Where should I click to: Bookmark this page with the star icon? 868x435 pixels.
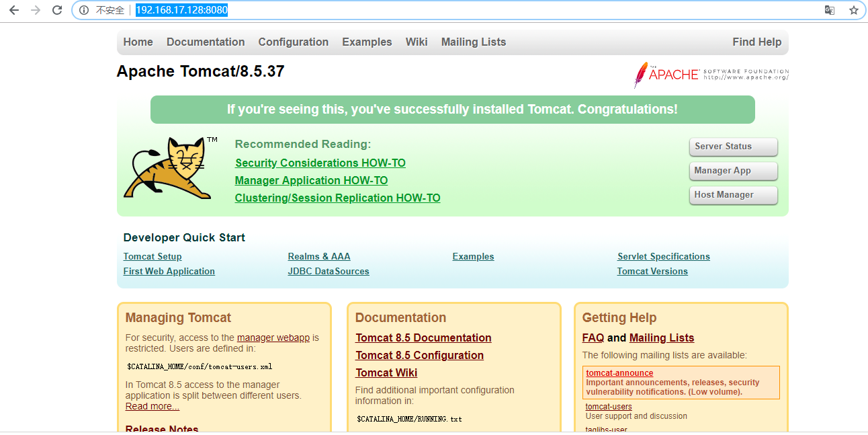click(854, 10)
